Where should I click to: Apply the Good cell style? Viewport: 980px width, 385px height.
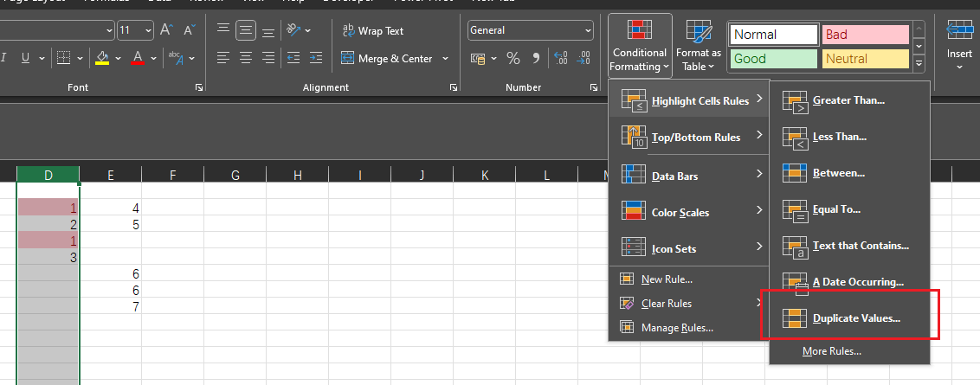[775, 60]
